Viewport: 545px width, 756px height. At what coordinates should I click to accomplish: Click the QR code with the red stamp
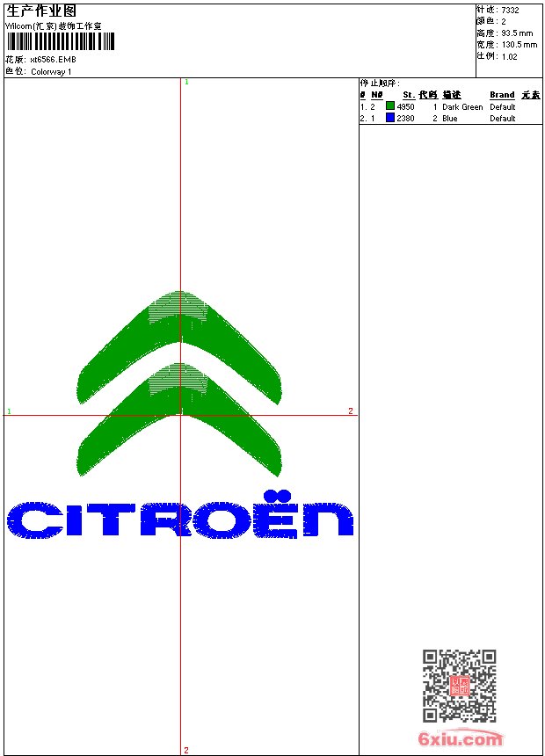click(x=459, y=686)
